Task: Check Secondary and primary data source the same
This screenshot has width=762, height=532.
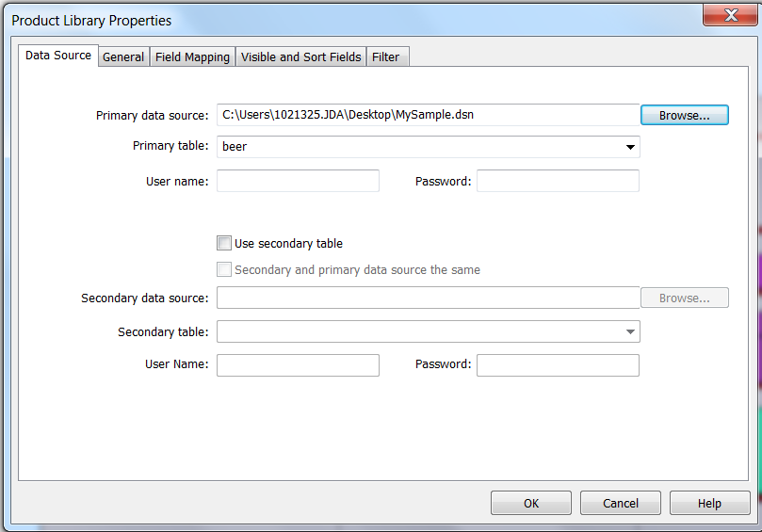Action: pos(224,269)
